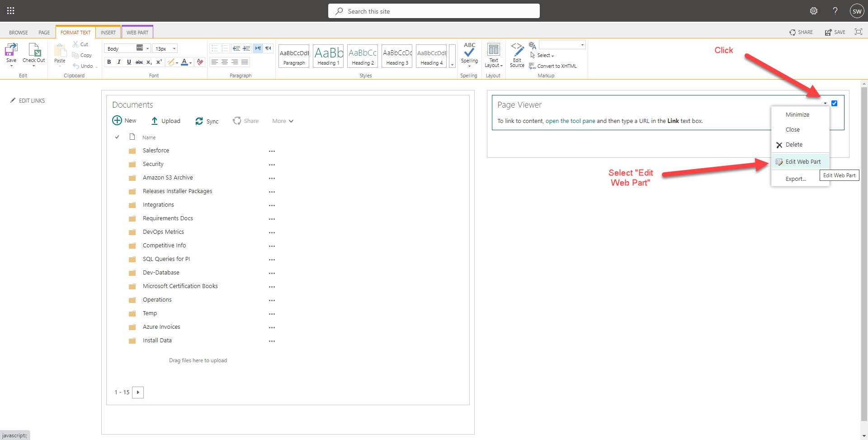
Task: Click the Convert to XHTML button
Action: click(552, 66)
